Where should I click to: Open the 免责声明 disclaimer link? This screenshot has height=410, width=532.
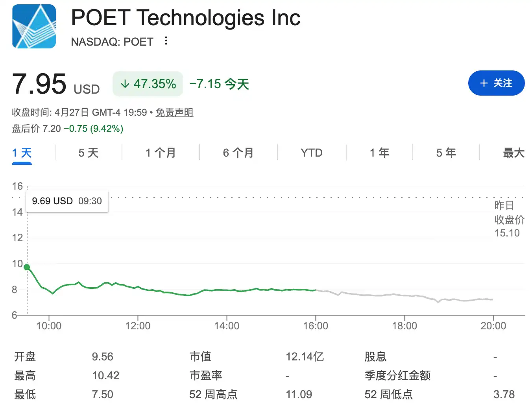(174, 113)
